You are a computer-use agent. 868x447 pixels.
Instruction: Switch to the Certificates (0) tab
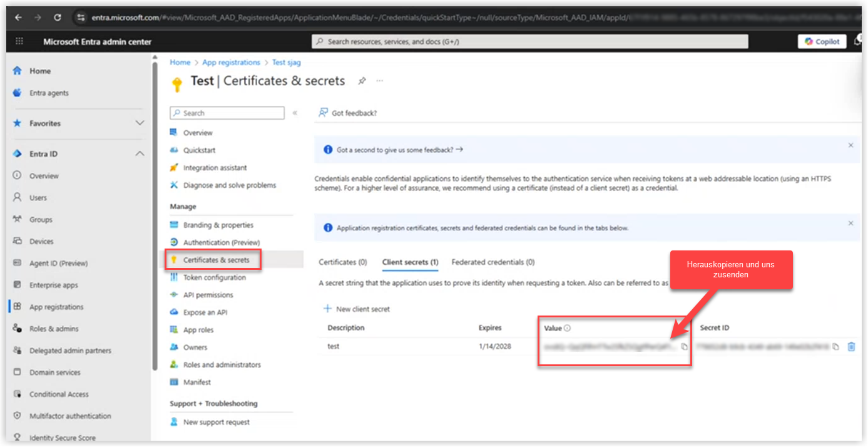click(342, 262)
